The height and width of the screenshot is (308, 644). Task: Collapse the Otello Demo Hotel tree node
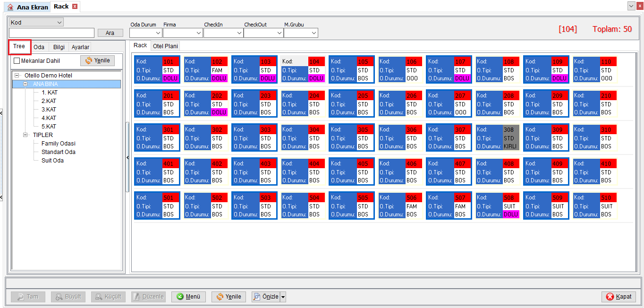(x=17, y=76)
